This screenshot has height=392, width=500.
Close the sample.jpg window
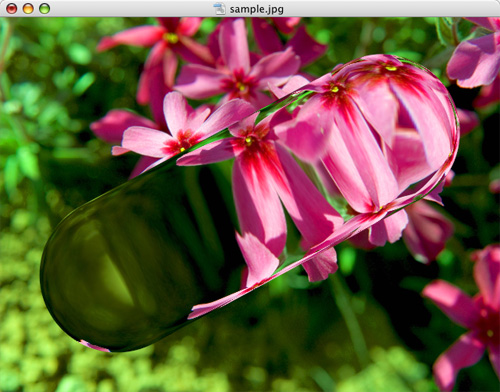[12, 9]
